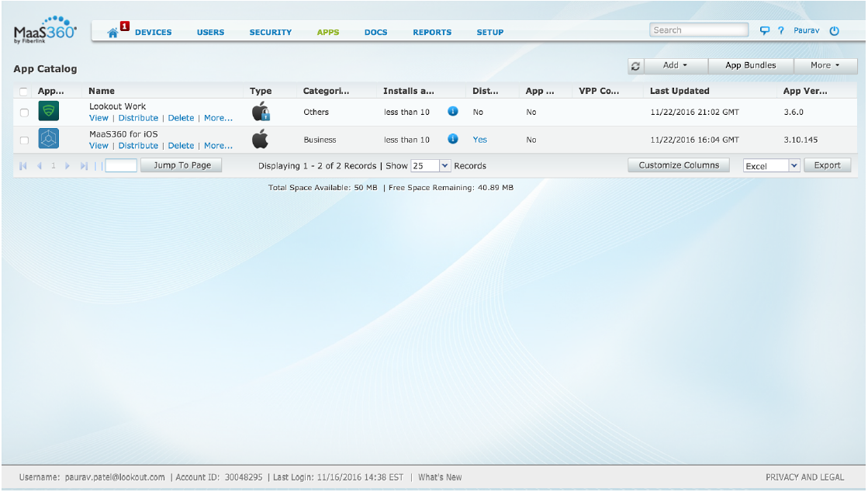Click View link for Lookout Work

(99, 118)
